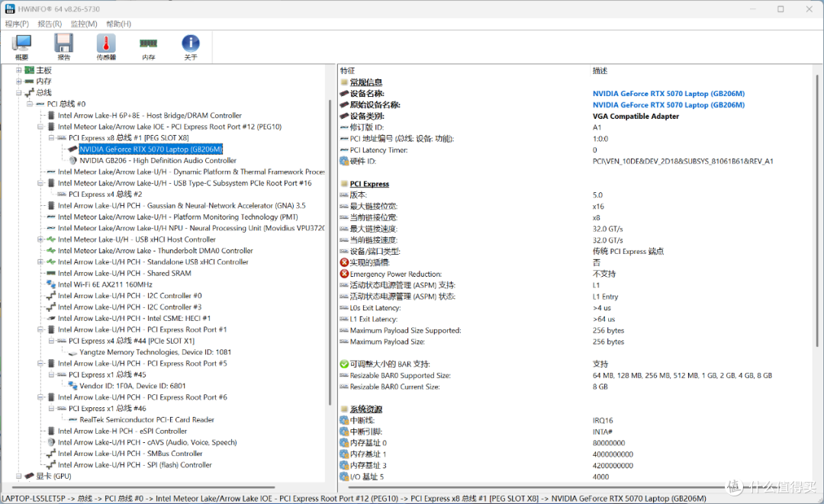
Task: Select Intel Arrow Lake-H Host Bridge/DRAM Controller
Action: click(150, 115)
